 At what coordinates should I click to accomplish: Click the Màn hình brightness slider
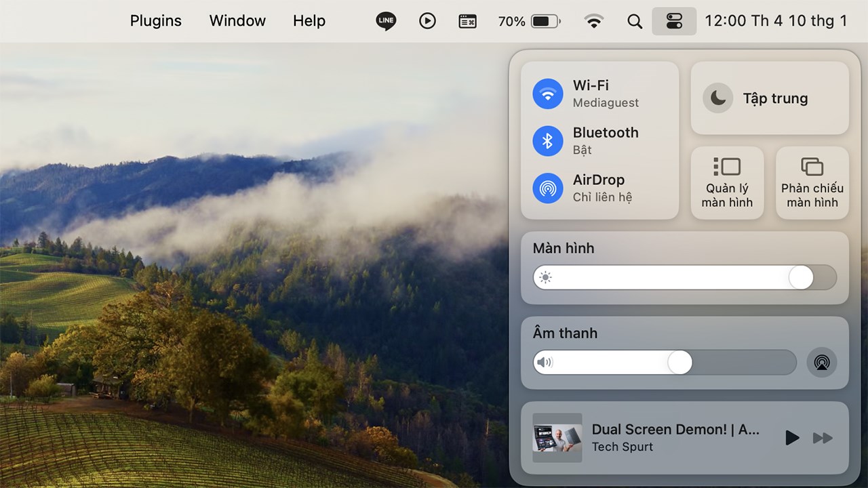coord(684,277)
